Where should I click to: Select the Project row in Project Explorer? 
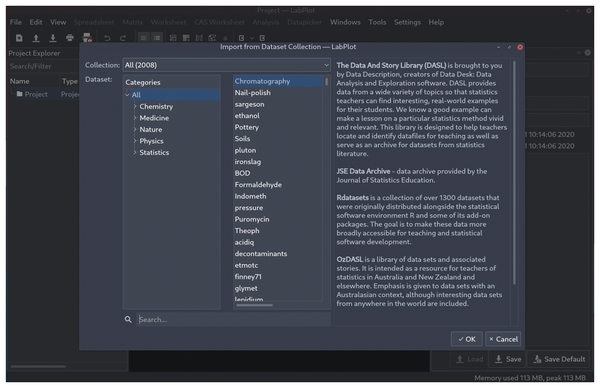[x=44, y=94]
